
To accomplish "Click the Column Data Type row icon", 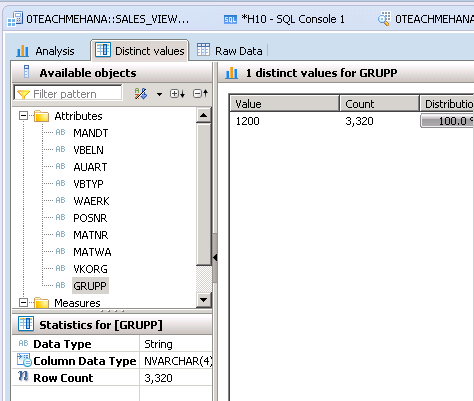I will [24, 360].
